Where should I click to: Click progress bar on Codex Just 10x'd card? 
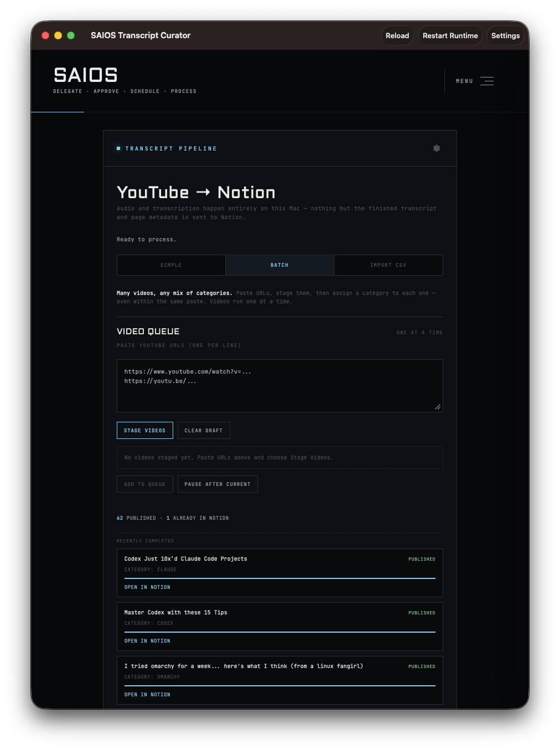pos(280,578)
